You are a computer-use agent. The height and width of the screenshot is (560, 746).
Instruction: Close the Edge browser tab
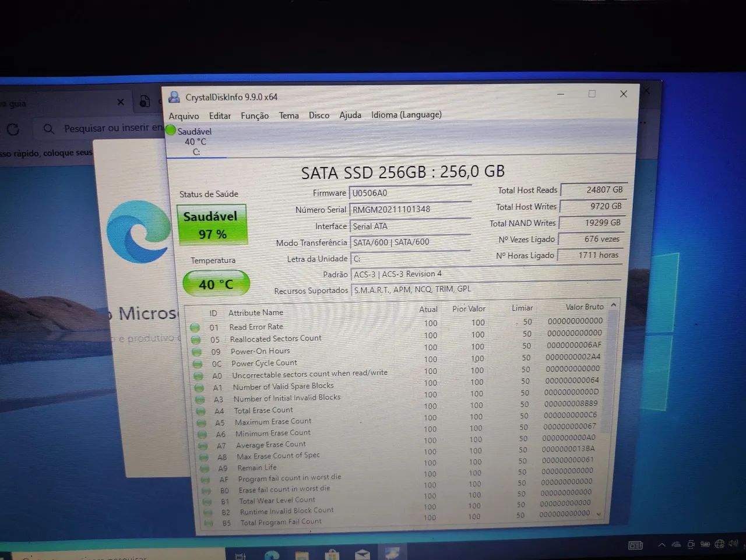pos(121,102)
